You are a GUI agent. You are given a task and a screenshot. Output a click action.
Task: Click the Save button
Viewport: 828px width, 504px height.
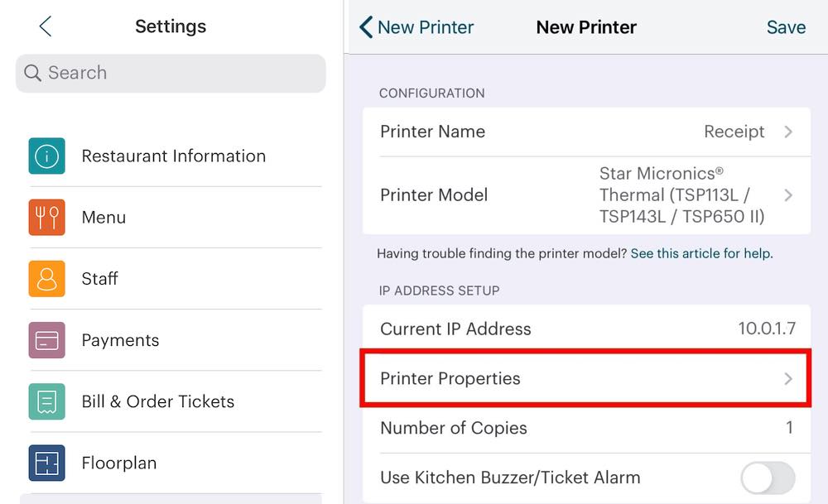785,26
